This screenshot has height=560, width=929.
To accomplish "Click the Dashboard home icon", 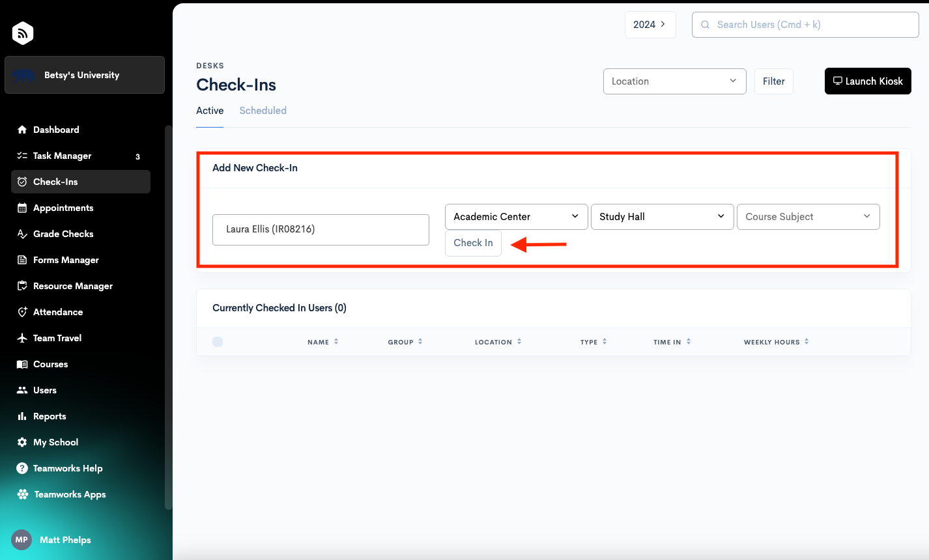I will tap(22, 130).
